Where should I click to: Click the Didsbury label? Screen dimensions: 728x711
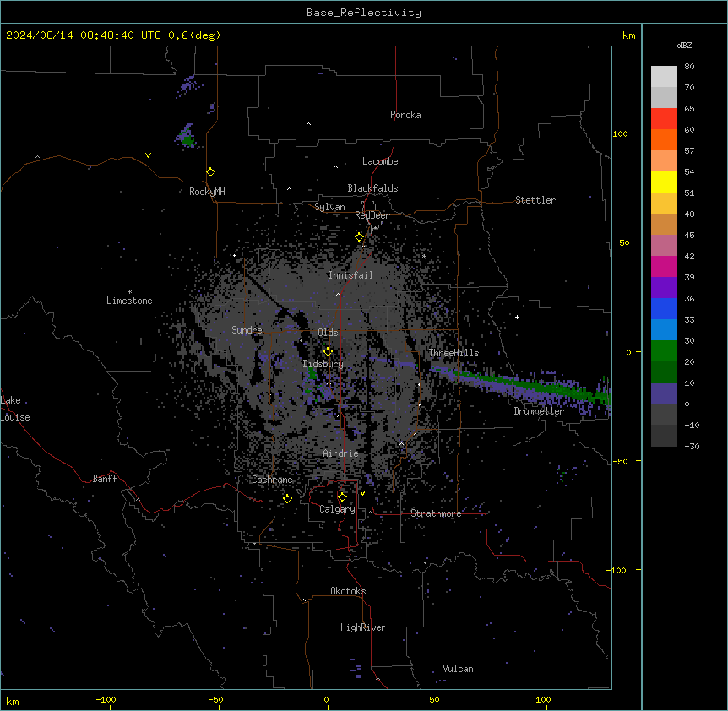click(323, 364)
